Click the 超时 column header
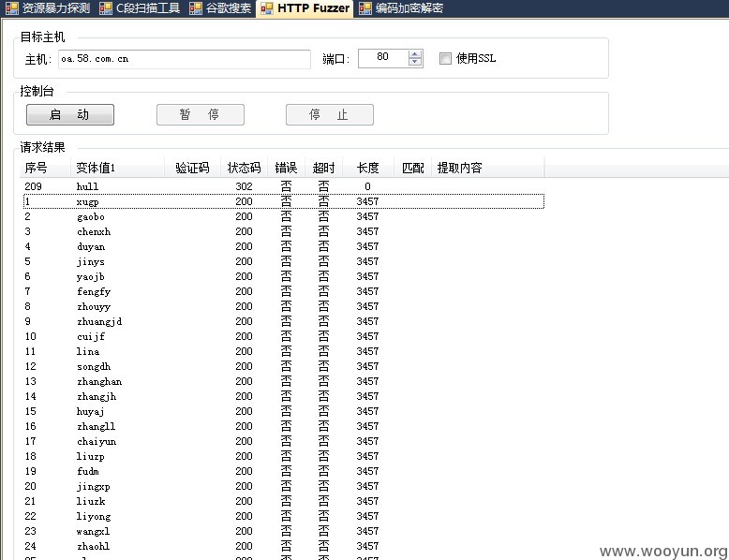 [x=324, y=168]
